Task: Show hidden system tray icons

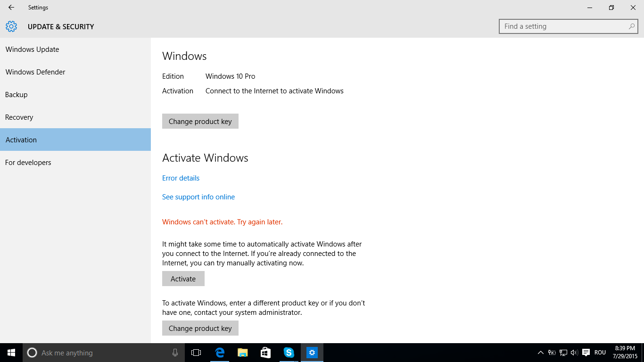Action: [541, 353]
